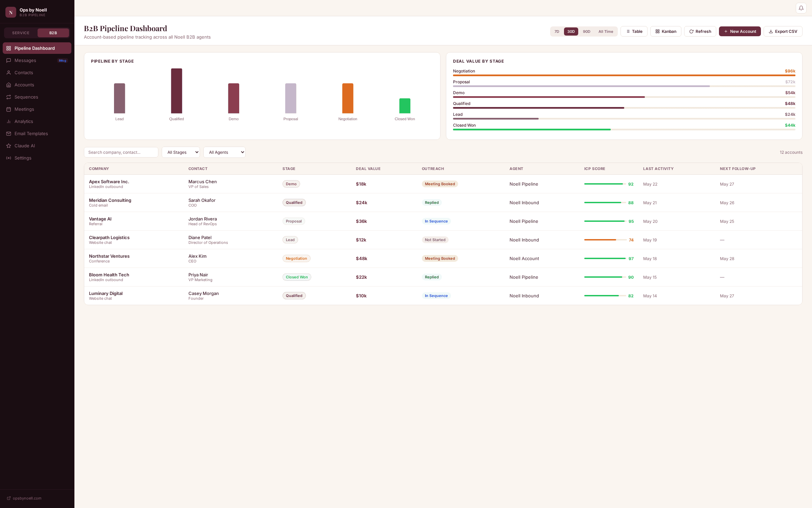This screenshot has width=812, height=508.
Task: Open Sequences in the sidebar
Action: click(x=37, y=97)
